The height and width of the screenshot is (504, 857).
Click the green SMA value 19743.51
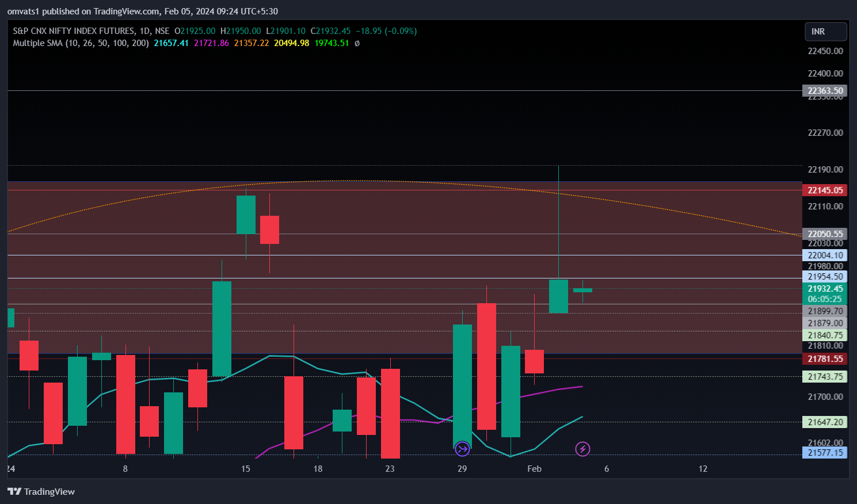point(332,43)
